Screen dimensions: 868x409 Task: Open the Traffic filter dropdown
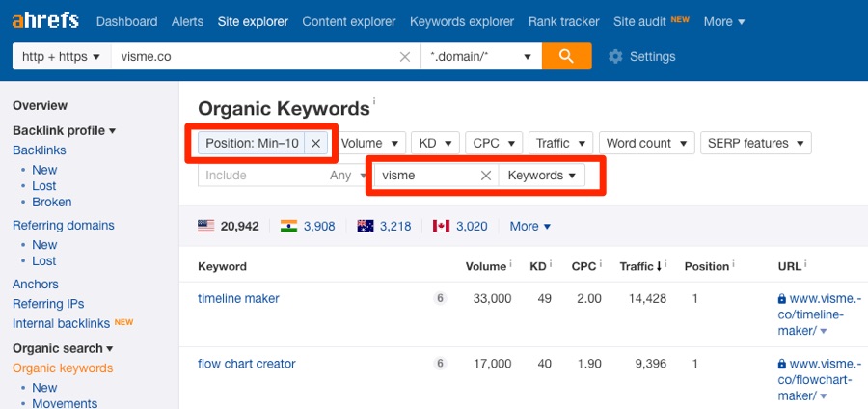[x=560, y=143]
